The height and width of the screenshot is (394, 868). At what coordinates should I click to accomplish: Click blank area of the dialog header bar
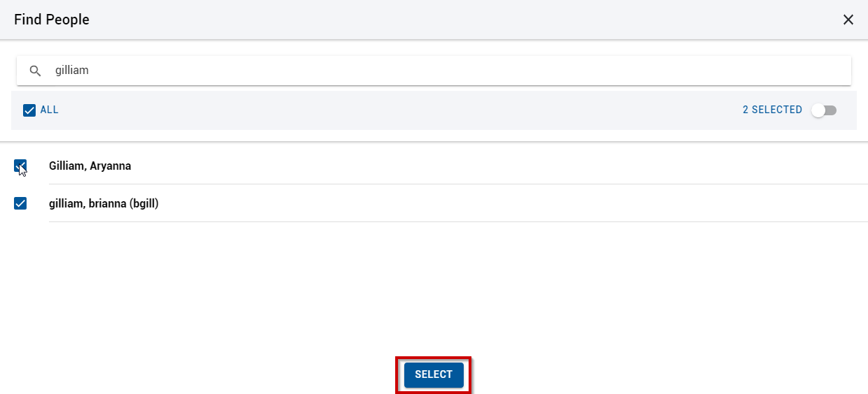click(x=462, y=20)
